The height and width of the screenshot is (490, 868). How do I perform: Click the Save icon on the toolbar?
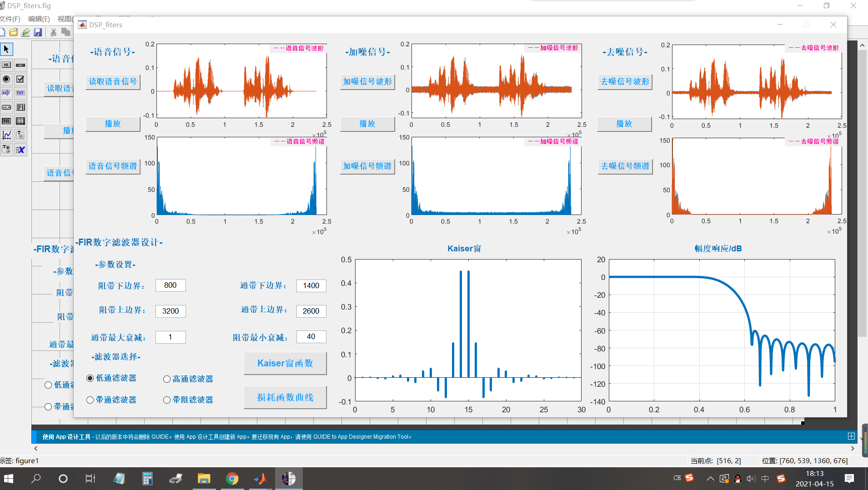point(38,32)
